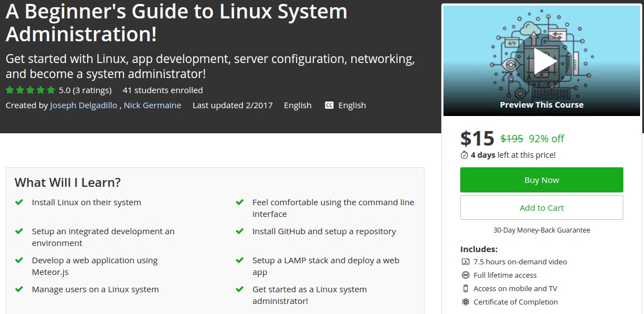Click the $15 price
The width and height of the screenshot is (644, 314).
[477, 138]
